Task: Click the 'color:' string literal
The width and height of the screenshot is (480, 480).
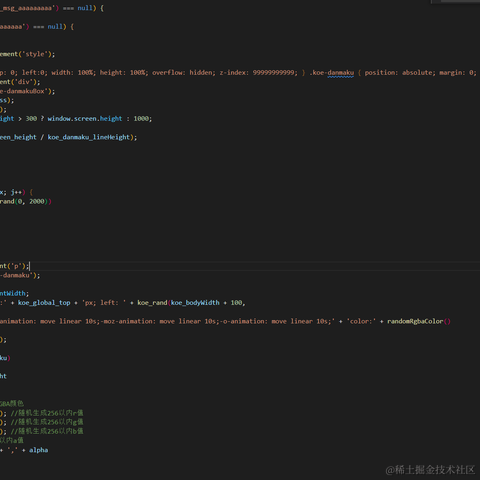Action: coord(361,321)
